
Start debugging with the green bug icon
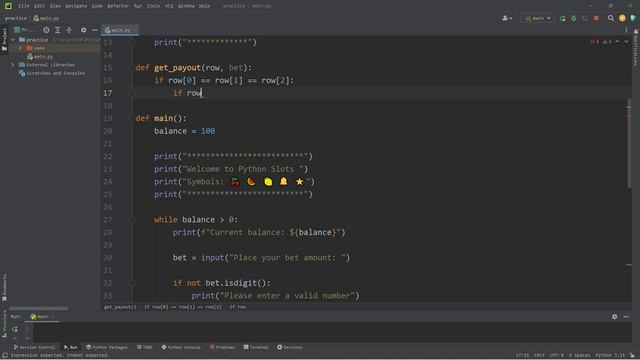573,18
